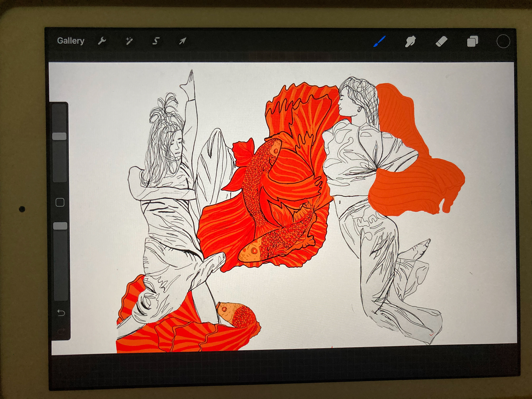Viewport: 532px width, 399px height.
Task: Select the Eraser tool
Action: pyautogui.click(x=441, y=41)
